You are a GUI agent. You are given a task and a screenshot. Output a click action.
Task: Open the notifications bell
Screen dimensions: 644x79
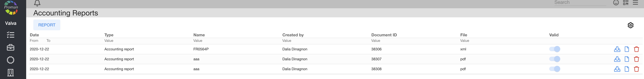[37, 3]
